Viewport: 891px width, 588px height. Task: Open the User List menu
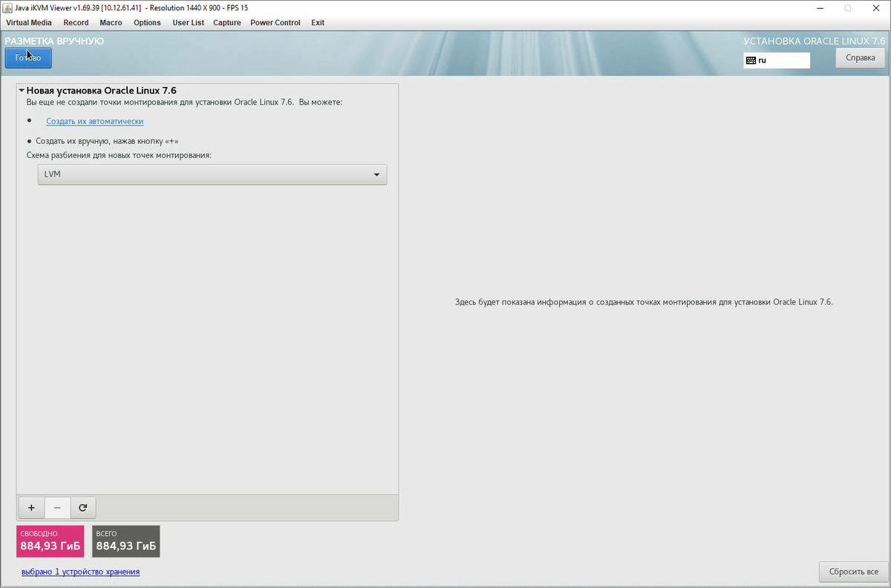pos(188,22)
